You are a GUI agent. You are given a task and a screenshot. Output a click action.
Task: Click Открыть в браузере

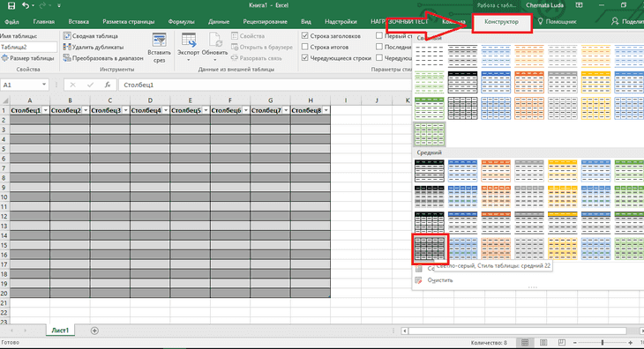pos(262,48)
